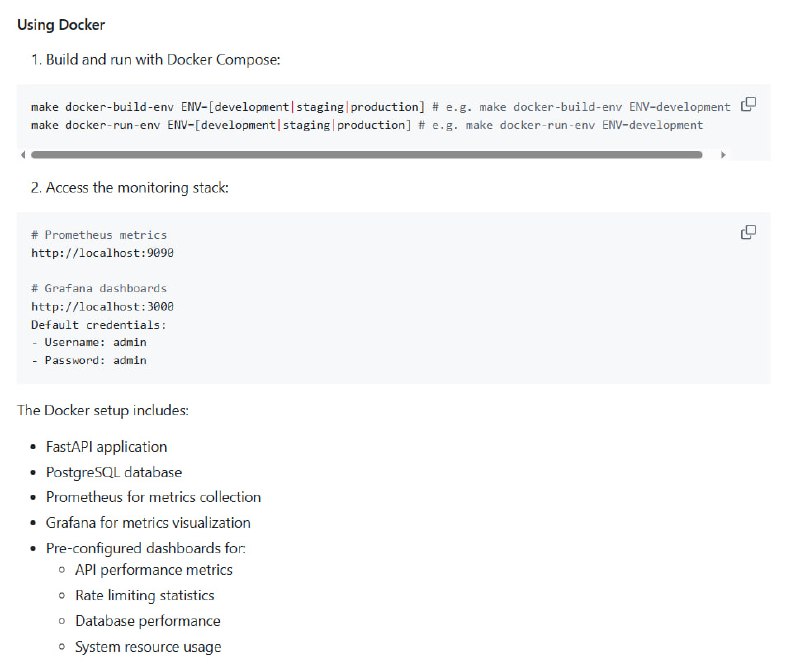Click "Grafana for metrics visualization" bullet
Screen dimensions: 800x664
pyautogui.click(x=148, y=522)
